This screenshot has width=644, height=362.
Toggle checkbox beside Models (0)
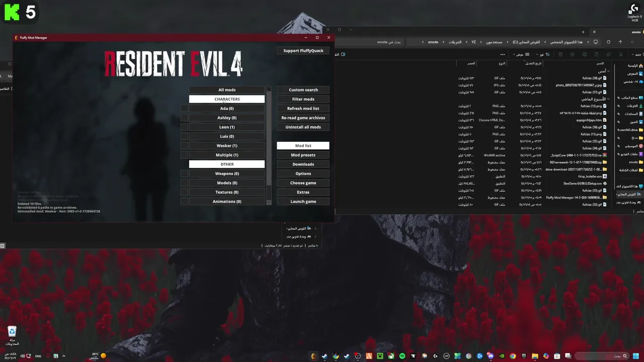pyautogui.click(x=184, y=183)
